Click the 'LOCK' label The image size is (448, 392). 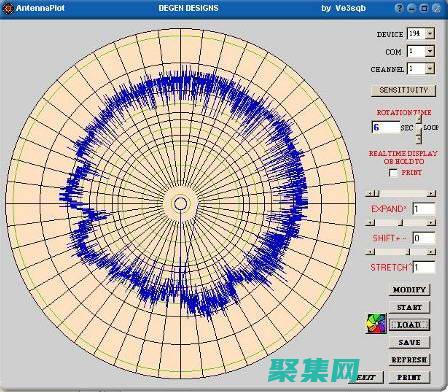point(431,128)
